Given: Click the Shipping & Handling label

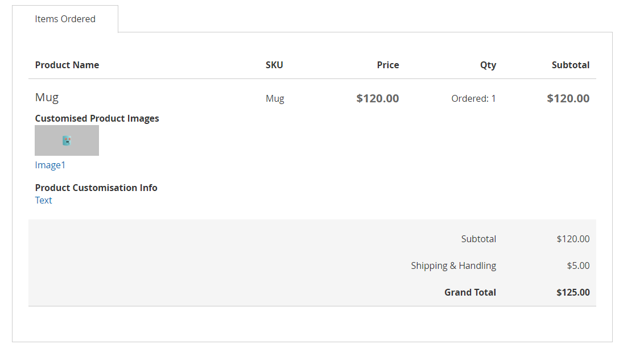Looking at the screenshot, I should point(453,265).
